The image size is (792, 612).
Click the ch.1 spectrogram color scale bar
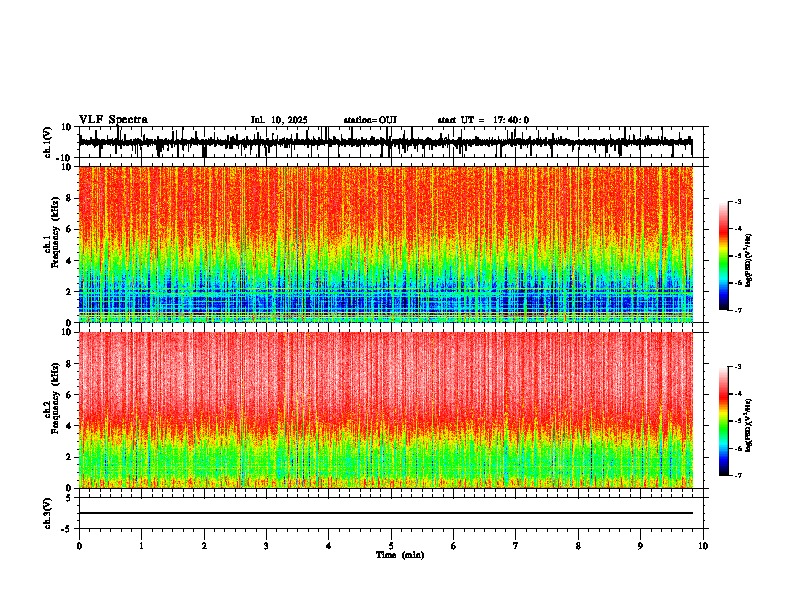point(724,256)
